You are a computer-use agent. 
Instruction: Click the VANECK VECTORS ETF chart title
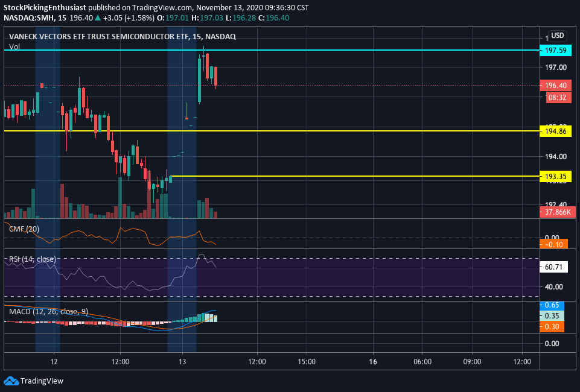[123, 36]
